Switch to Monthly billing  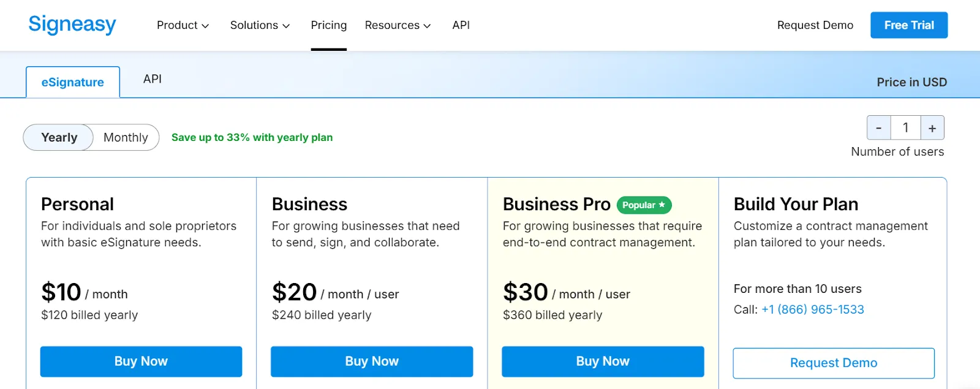pyautogui.click(x=126, y=137)
